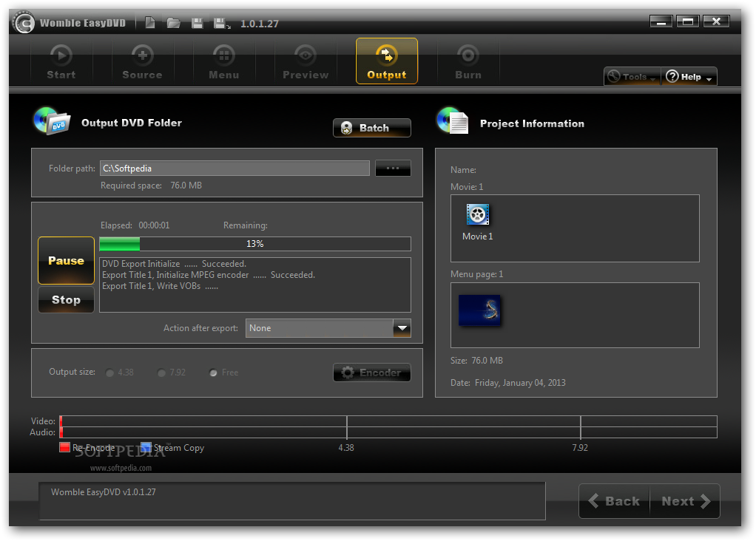This screenshot has width=756, height=541.
Task: Click the 'Date: Friday, January 04, 2013' text
Action: [508, 383]
